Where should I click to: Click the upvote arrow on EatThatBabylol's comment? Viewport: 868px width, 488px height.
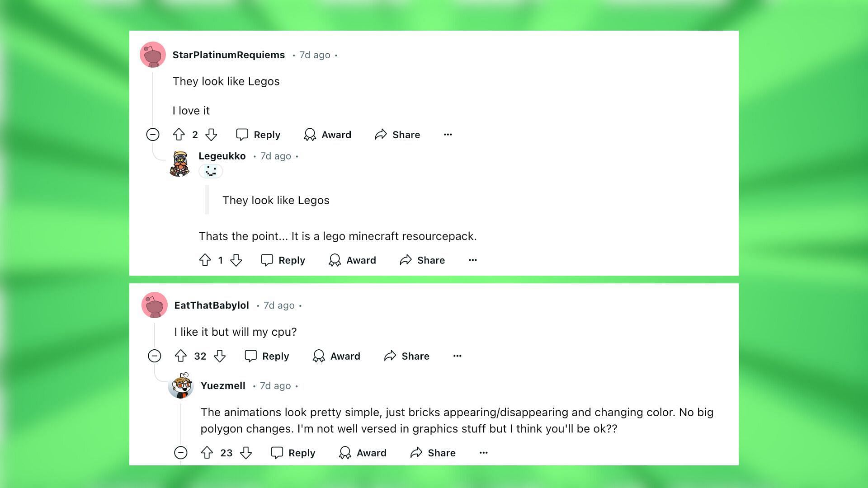(x=181, y=356)
